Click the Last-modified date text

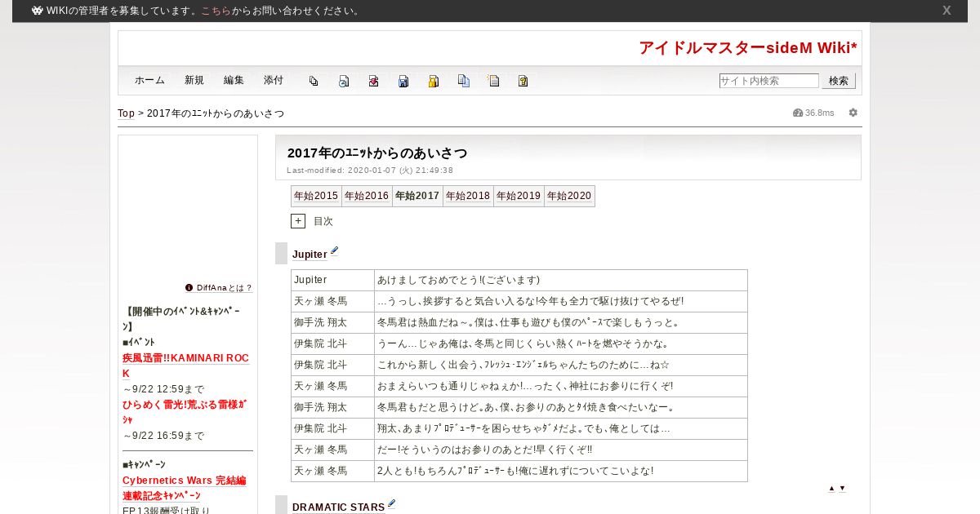[x=370, y=171]
